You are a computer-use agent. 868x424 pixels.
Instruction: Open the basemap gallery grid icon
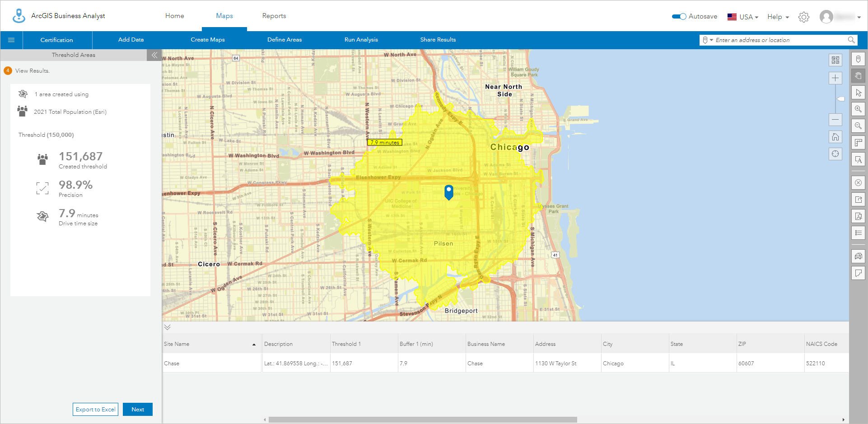coord(835,60)
